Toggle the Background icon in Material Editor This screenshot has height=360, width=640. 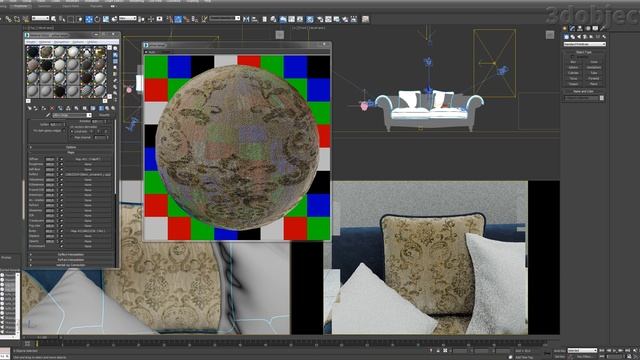[115, 61]
